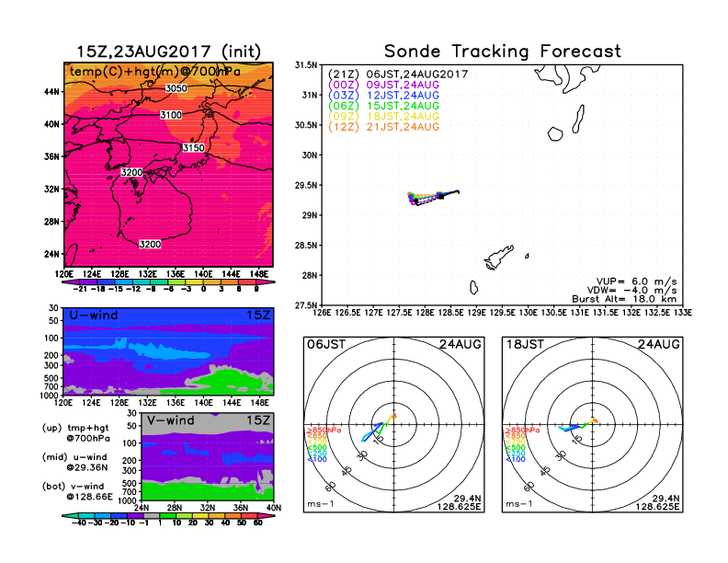Click '60' on the wind color bar
728x563 pixels.
[257, 523]
